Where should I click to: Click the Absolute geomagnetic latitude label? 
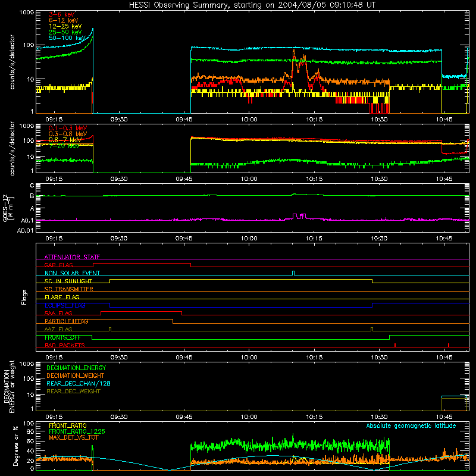pyautogui.click(x=411, y=425)
